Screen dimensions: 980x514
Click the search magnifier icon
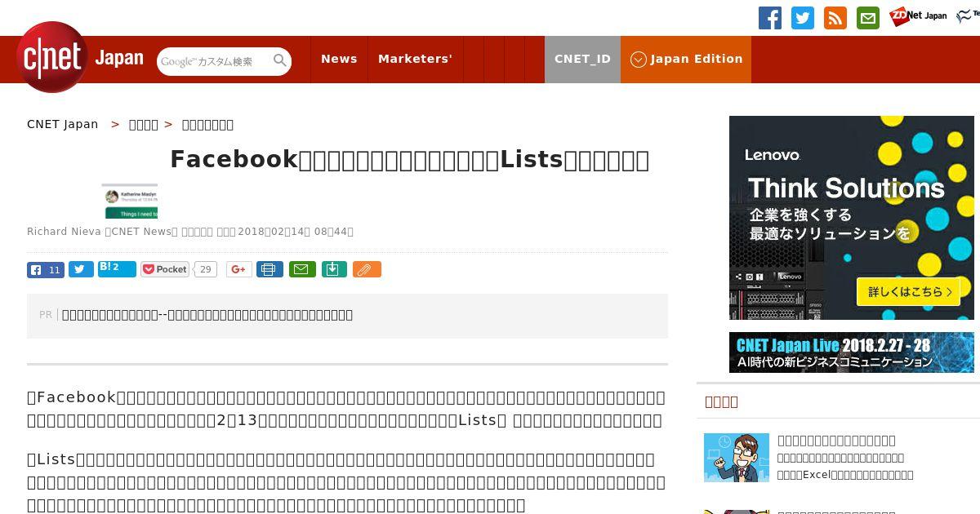(280, 60)
